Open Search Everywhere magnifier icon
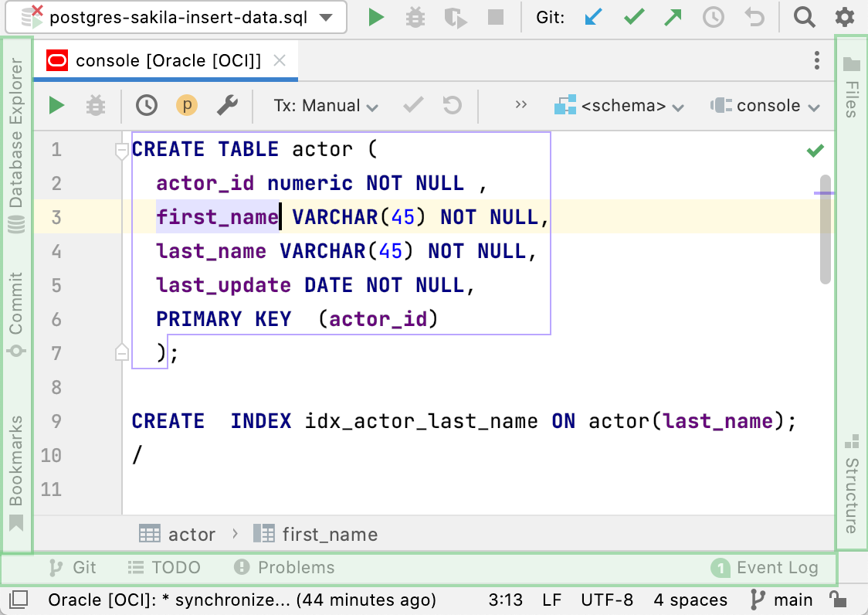Viewport: 868px width, 615px height. (x=804, y=17)
